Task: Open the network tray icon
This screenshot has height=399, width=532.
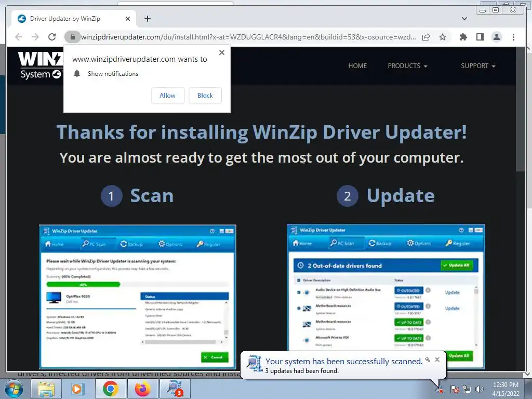Action: click(467, 390)
